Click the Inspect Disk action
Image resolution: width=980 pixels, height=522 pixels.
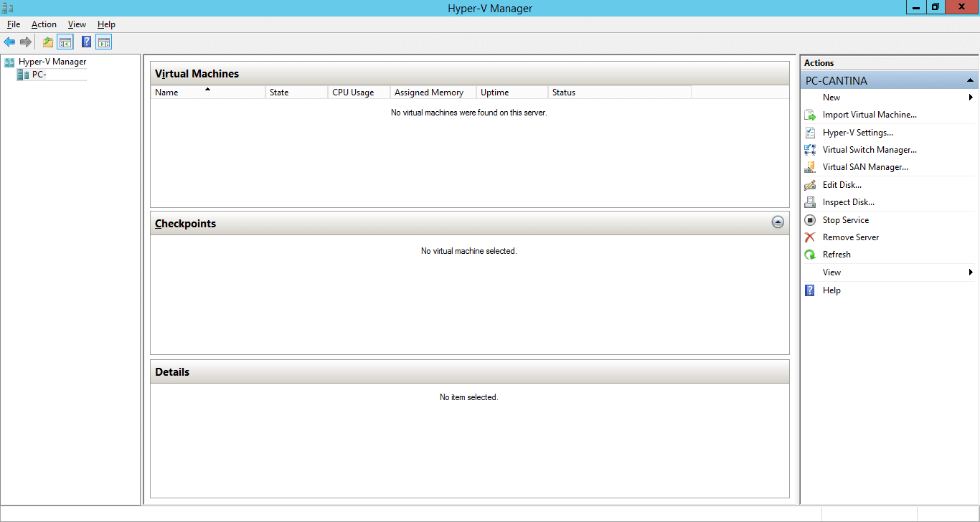tap(849, 202)
